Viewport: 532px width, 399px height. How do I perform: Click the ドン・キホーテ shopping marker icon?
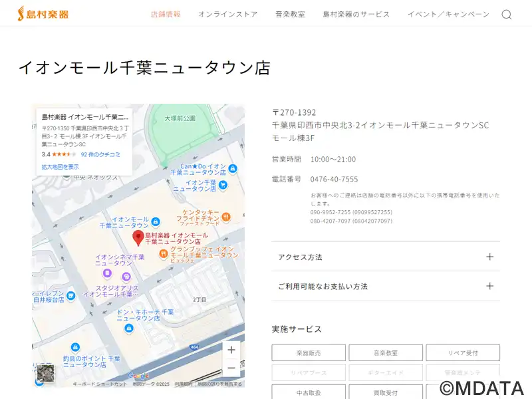coord(128,329)
